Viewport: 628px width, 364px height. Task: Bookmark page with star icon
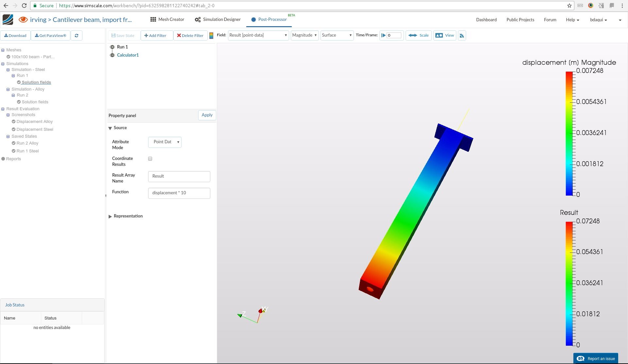click(x=569, y=6)
